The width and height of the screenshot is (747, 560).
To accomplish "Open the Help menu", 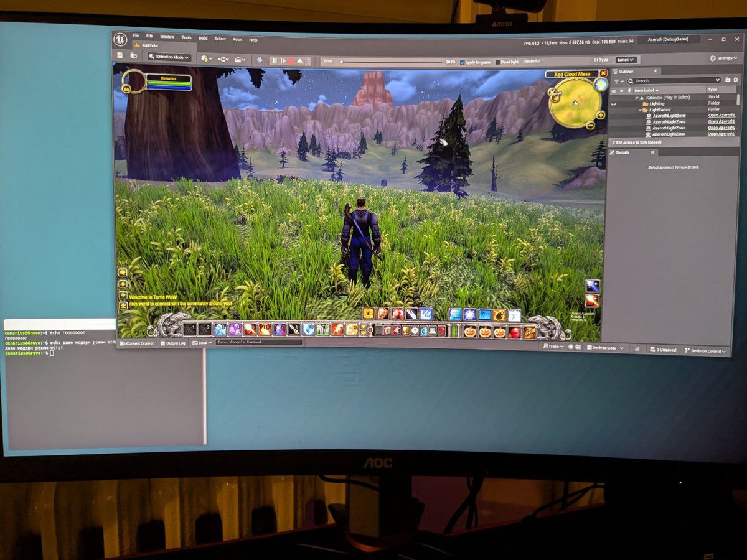I will tap(253, 40).
